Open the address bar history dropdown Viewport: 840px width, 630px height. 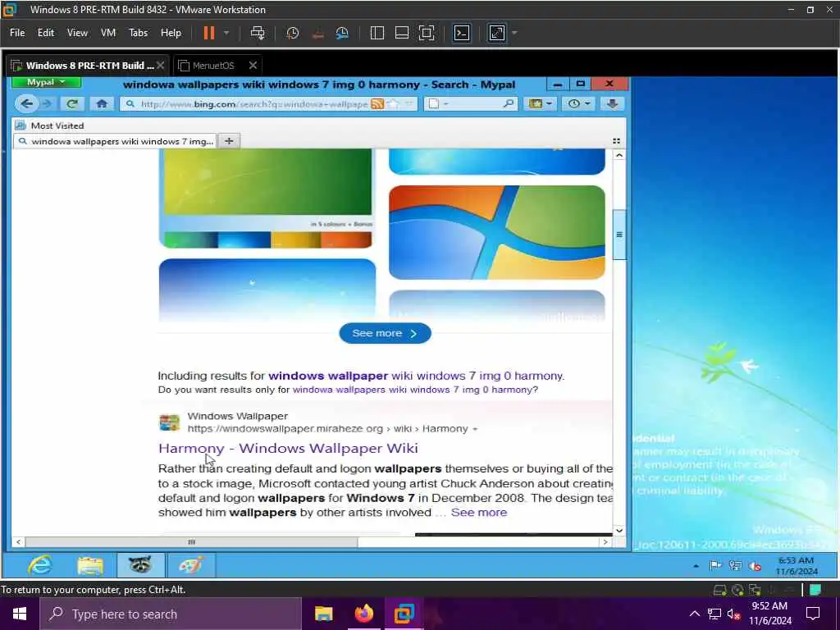(409, 104)
